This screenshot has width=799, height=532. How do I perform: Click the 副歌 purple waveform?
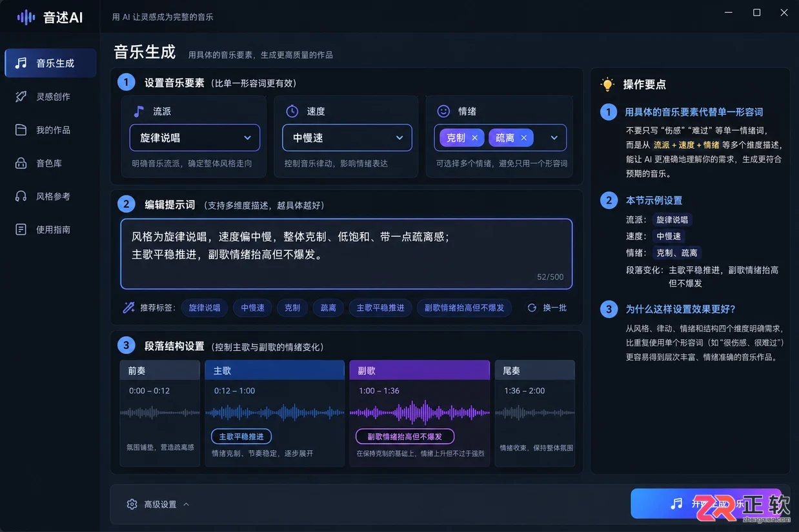420,413
